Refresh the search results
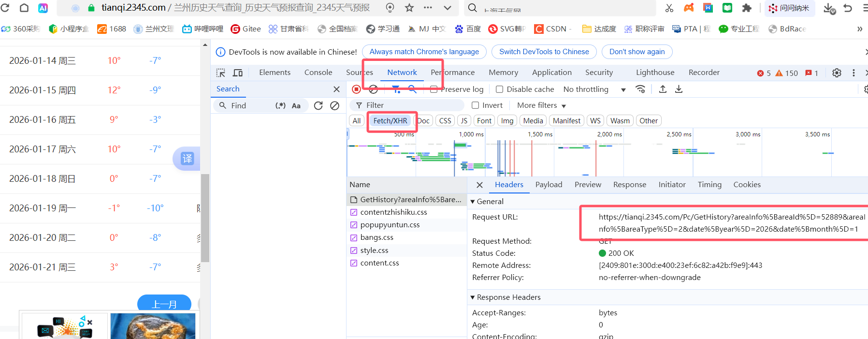This screenshot has height=339, width=868. point(318,105)
